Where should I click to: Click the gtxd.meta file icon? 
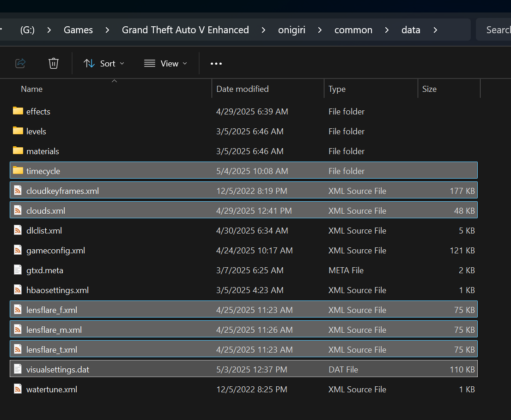pyautogui.click(x=18, y=270)
